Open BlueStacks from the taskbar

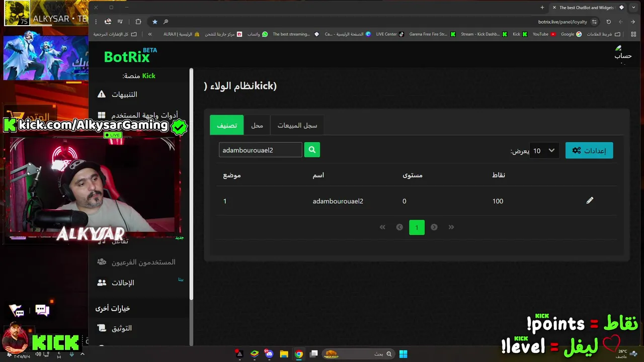coord(255,354)
